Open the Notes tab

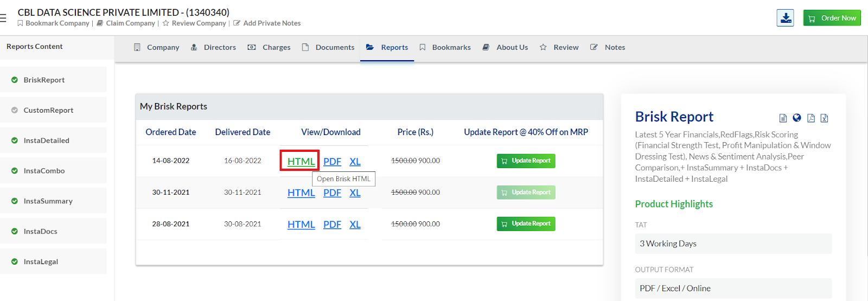(x=608, y=48)
